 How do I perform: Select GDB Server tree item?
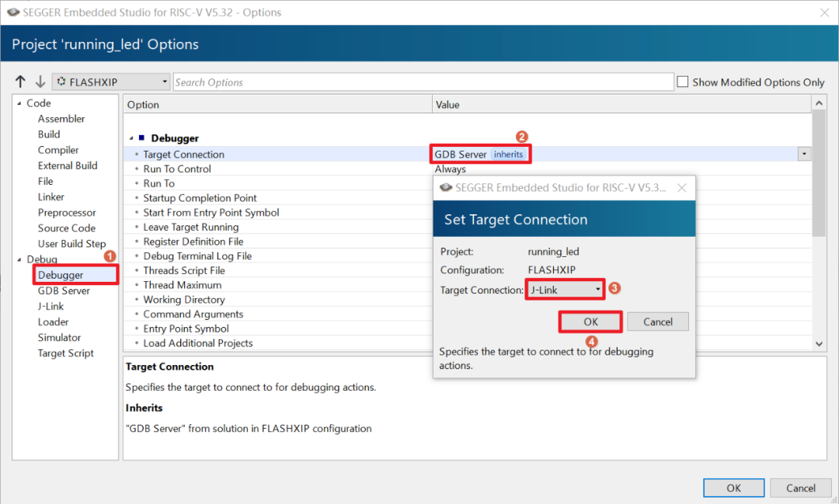64,290
